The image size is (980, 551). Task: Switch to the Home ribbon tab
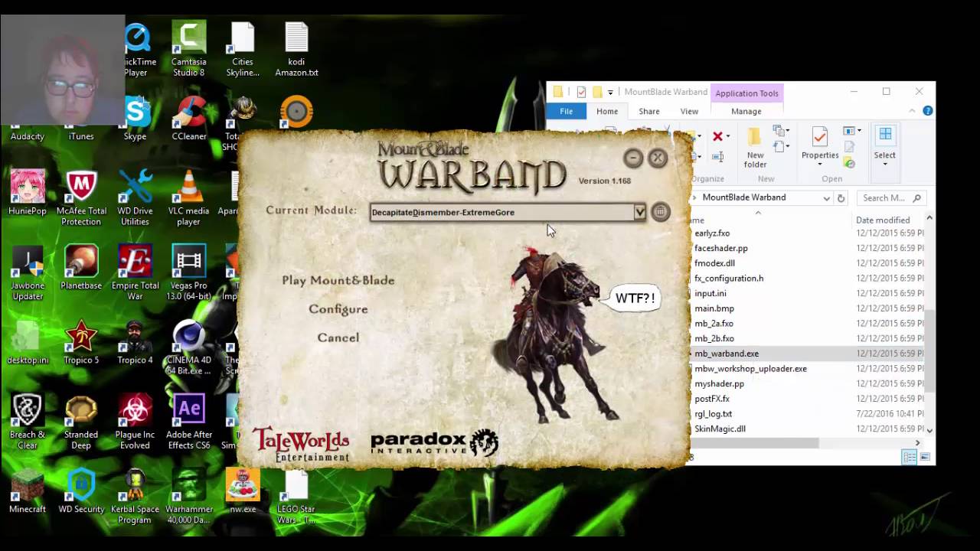(607, 111)
